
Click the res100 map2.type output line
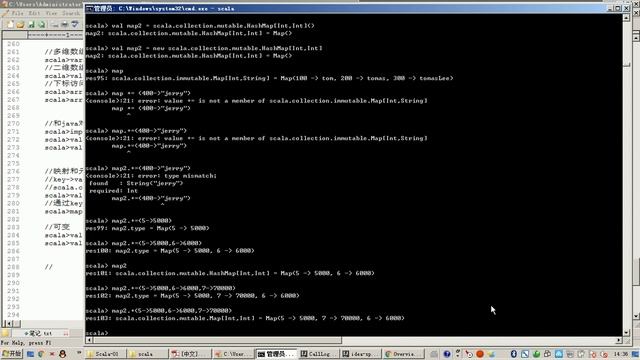pyautogui.click(x=170, y=251)
